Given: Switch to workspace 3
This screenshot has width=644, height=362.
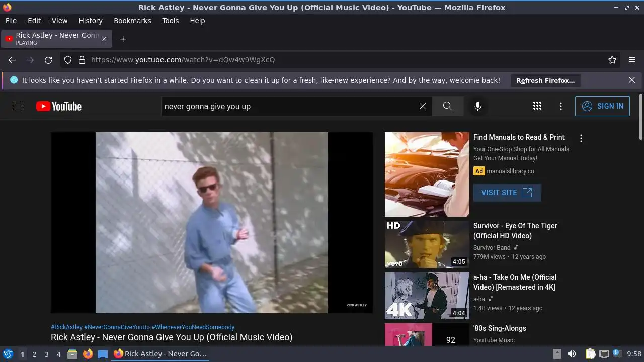Looking at the screenshot, I should click(x=46, y=354).
